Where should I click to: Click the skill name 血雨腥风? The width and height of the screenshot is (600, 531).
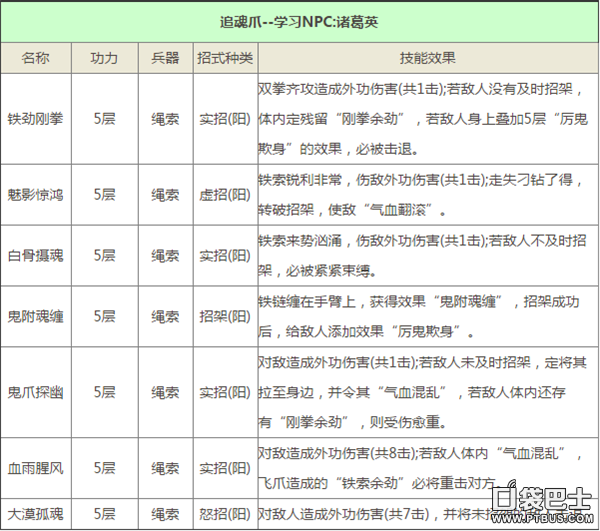pyautogui.click(x=35, y=466)
